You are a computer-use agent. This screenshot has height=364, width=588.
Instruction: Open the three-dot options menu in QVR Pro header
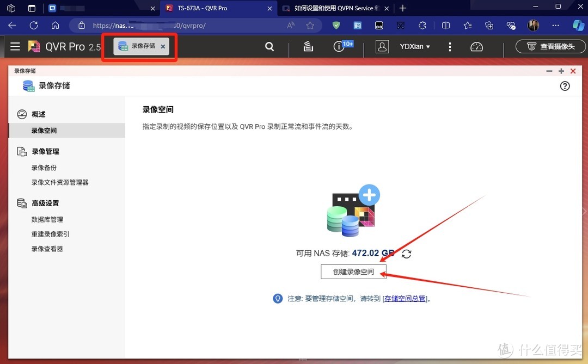(x=450, y=47)
